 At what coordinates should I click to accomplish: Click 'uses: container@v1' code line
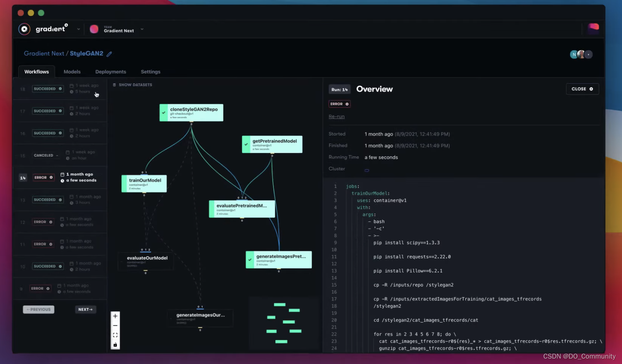(x=382, y=201)
